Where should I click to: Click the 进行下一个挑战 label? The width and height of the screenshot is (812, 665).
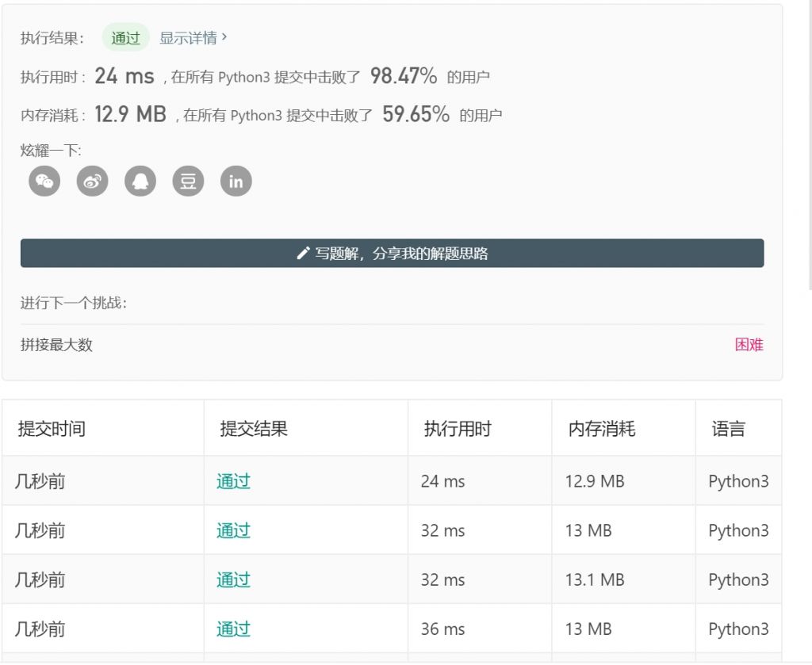tap(74, 303)
